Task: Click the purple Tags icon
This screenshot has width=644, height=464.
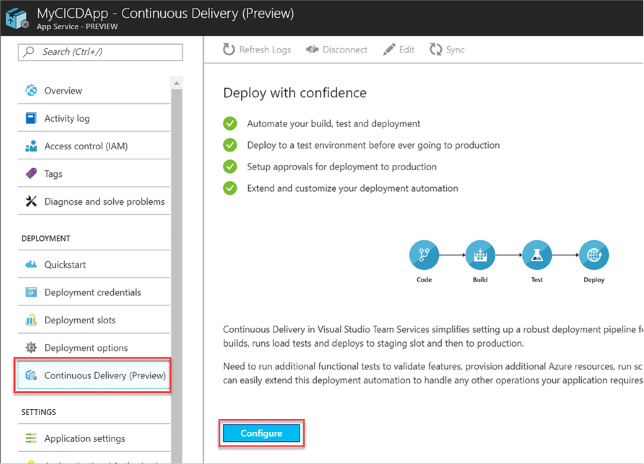Action: point(31,174)
